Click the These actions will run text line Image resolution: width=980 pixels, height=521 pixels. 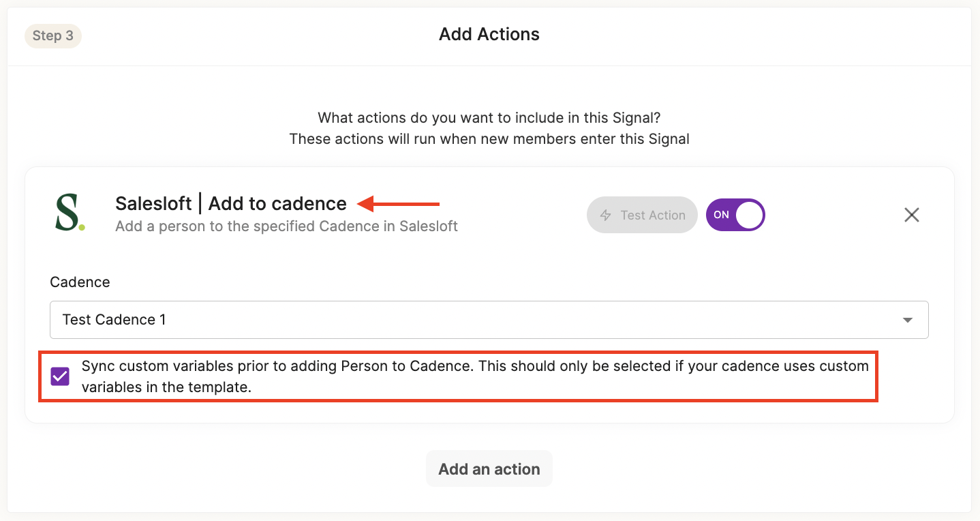tap(489, 139)
